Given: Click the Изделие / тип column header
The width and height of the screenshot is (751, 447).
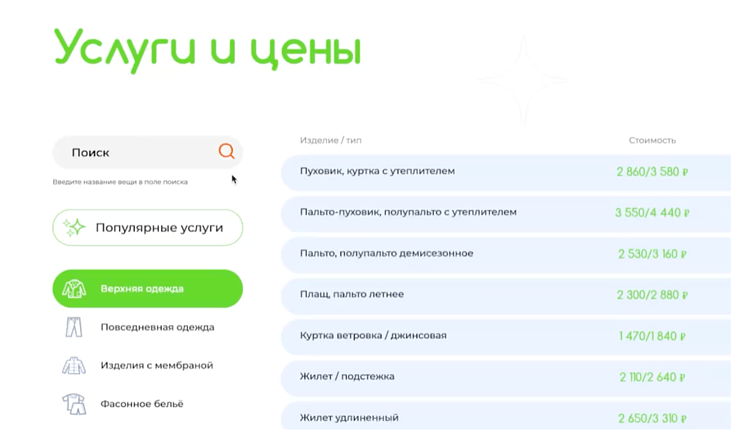Looking at the screenshot, I should [330, 140].
